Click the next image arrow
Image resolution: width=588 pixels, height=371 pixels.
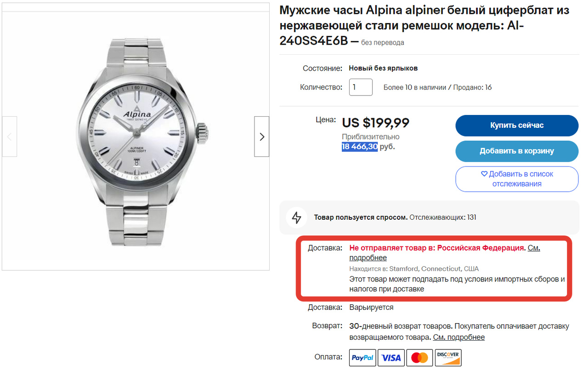(x=261, y=137)
